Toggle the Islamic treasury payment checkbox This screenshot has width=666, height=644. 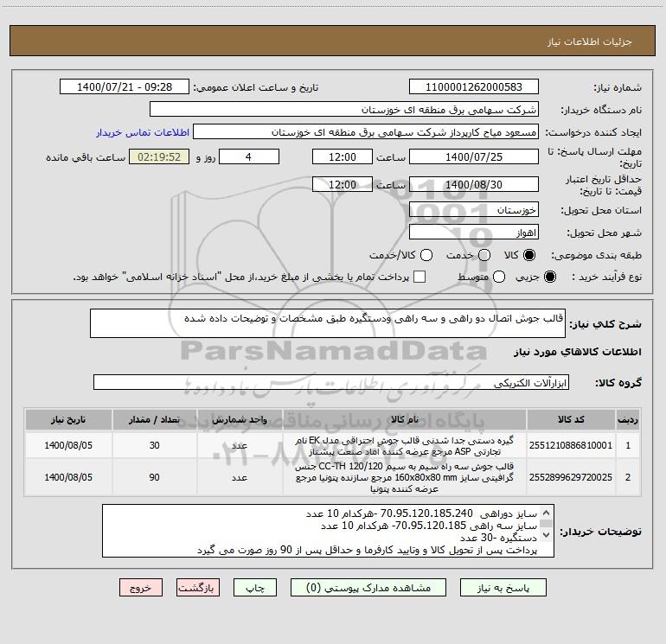click(419, 277)
